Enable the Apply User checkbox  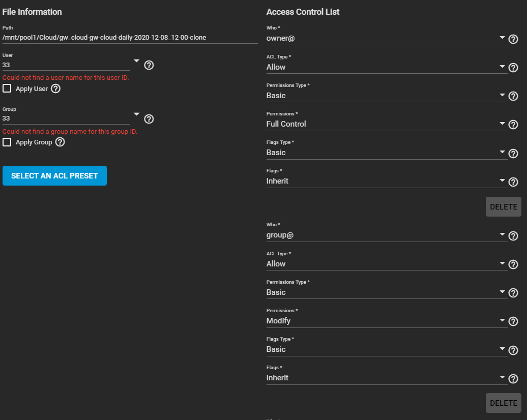point(7,88)
